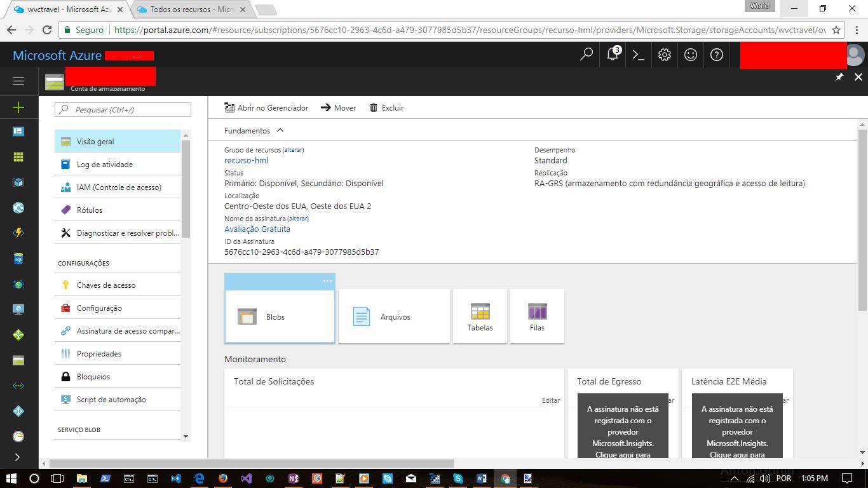Reload the page with browser refresh button
Screen dimensions: 868x488
click(46, 30)
